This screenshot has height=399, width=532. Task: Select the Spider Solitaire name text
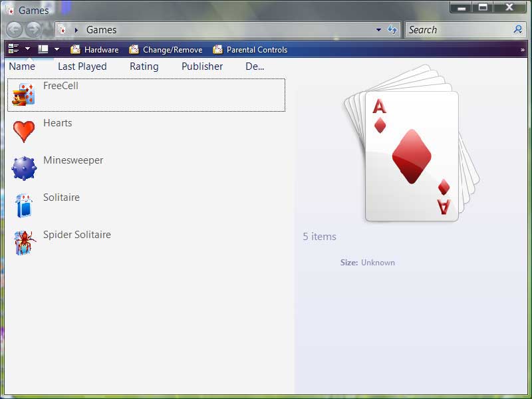point(77,235)
